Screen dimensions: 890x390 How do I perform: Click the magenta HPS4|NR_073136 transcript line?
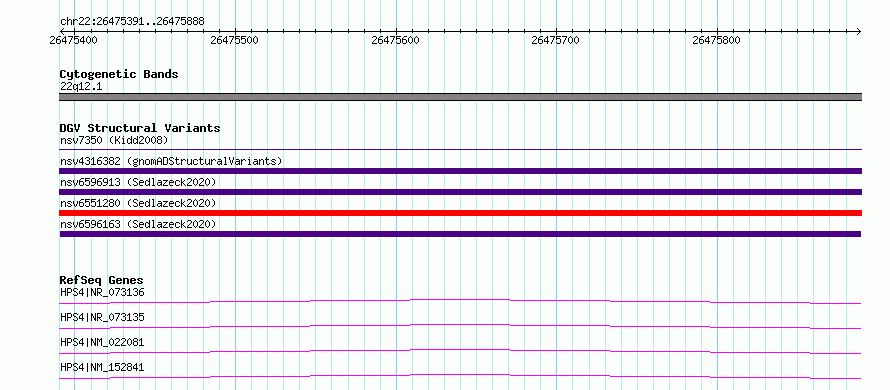point(460,301)
